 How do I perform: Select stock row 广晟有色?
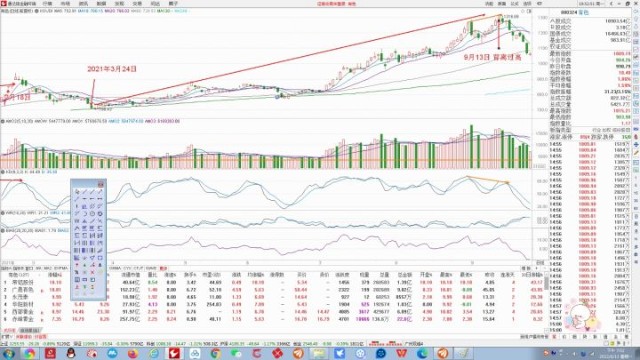point(273,289)
